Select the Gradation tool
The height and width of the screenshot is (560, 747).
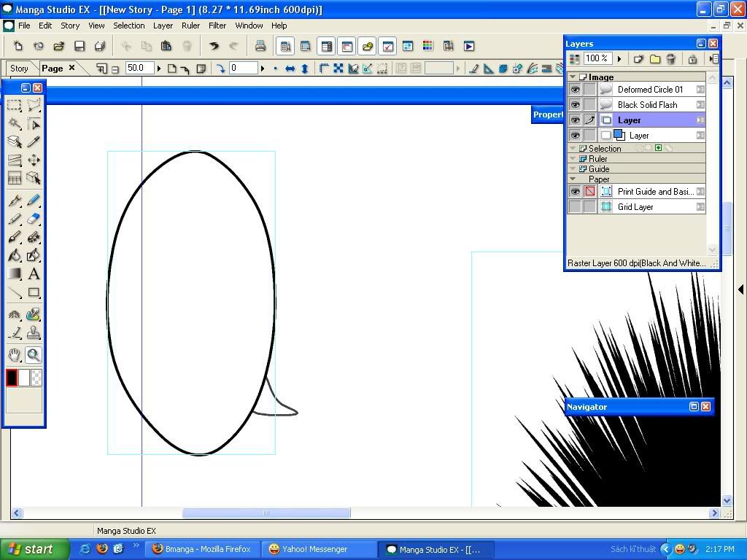point(15,274)
